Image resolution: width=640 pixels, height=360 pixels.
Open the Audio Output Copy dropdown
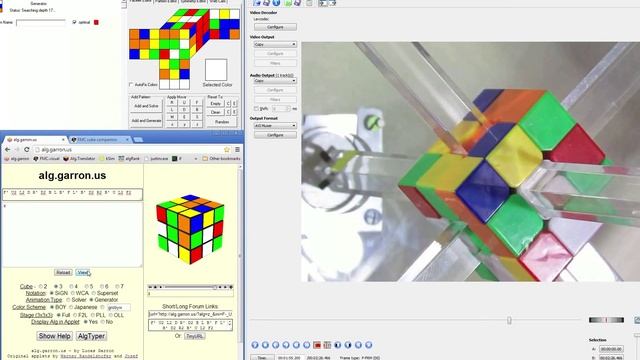275,81
